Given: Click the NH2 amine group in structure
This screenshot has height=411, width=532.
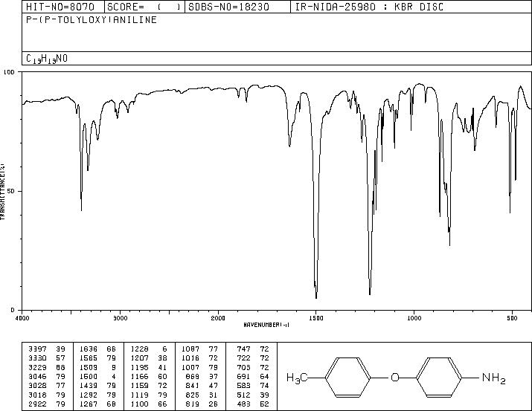Looking at the screenshot, I should pyautogui.click(x=494, y=378).
